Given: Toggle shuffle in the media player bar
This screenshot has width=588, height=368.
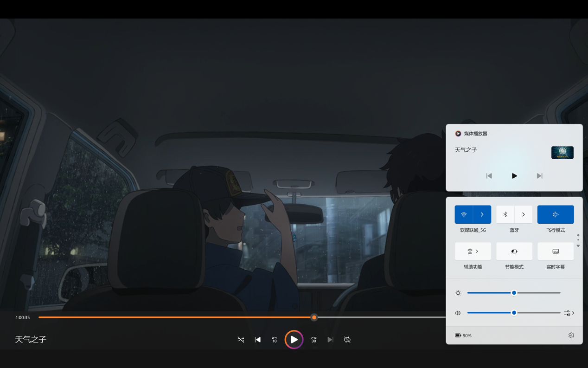Looking at the screenshot, I should (x=241, y=340).
